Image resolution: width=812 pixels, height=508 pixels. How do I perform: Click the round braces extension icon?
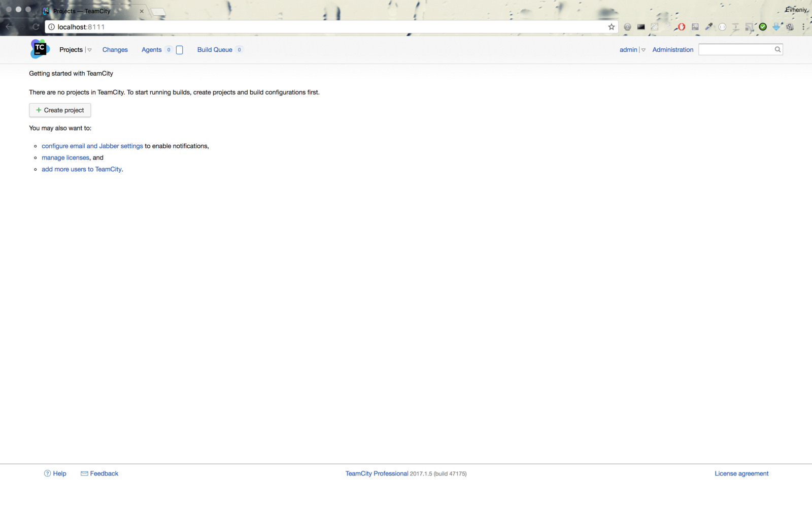click(722, 27)
